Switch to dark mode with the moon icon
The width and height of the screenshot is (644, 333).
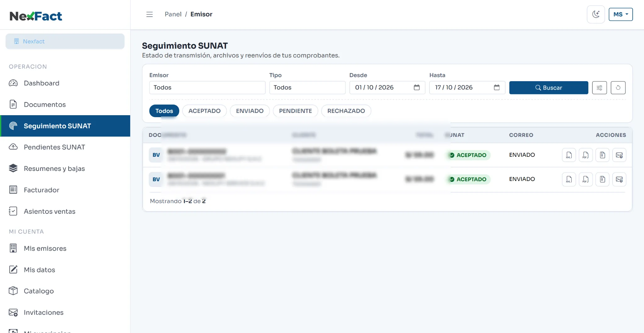click(596, 14)
